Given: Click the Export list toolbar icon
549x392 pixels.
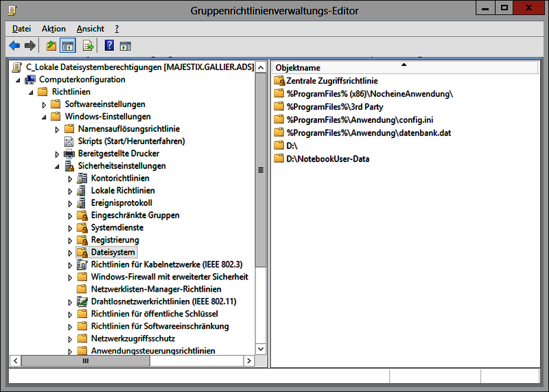Looking at the screenshot, I should [89, 45].
